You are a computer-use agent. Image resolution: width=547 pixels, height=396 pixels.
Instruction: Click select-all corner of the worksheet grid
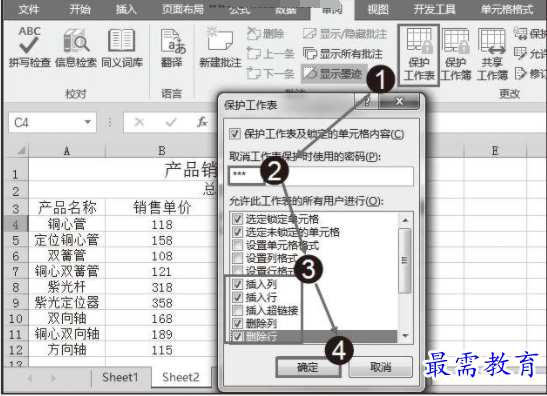20,150
